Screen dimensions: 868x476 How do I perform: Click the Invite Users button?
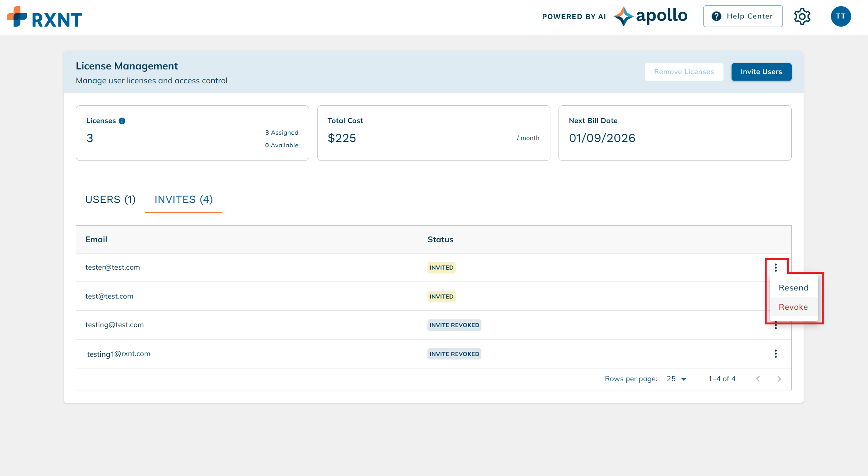(x=761, y=72)
